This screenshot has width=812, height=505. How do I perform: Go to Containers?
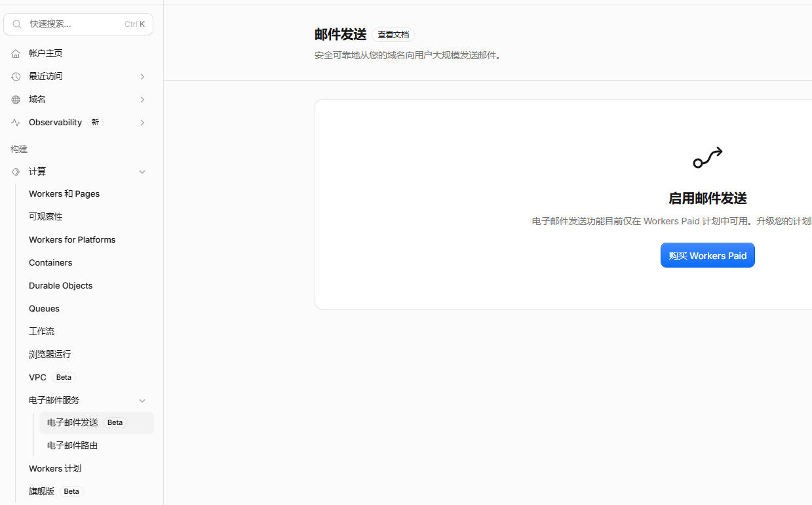[50, 263]
